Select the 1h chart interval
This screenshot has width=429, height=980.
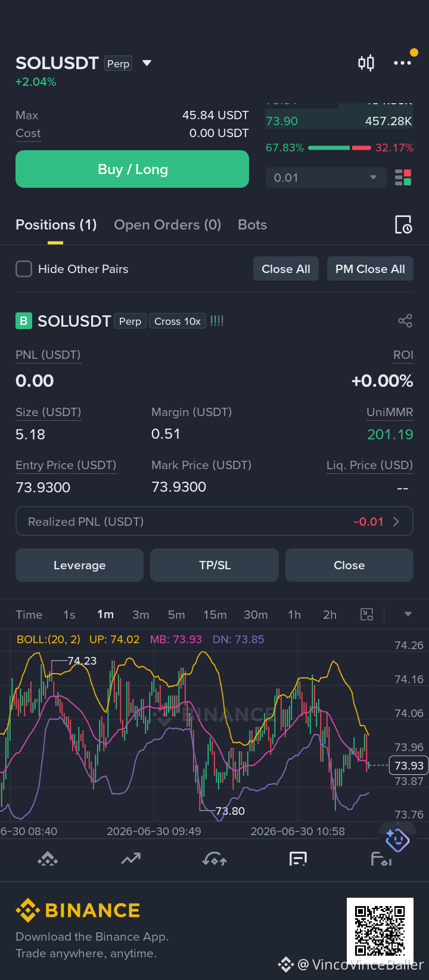(x=294, y=615)
